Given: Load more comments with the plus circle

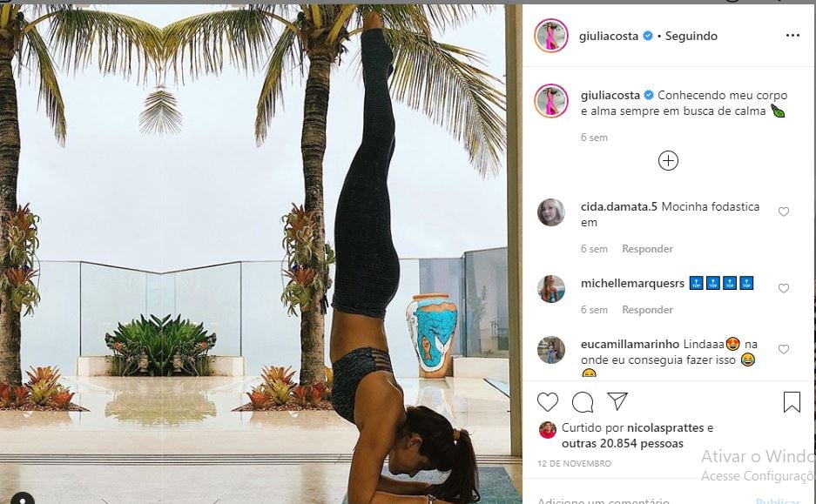Looking at the screenshot, I should click(668, 161).
